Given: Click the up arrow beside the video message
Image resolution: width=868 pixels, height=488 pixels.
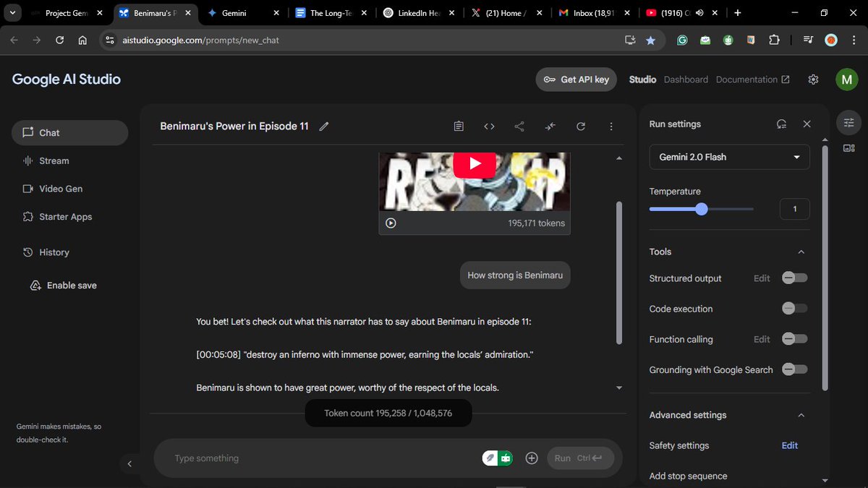Looking at the screenshot, I should [x=618, y=158].
